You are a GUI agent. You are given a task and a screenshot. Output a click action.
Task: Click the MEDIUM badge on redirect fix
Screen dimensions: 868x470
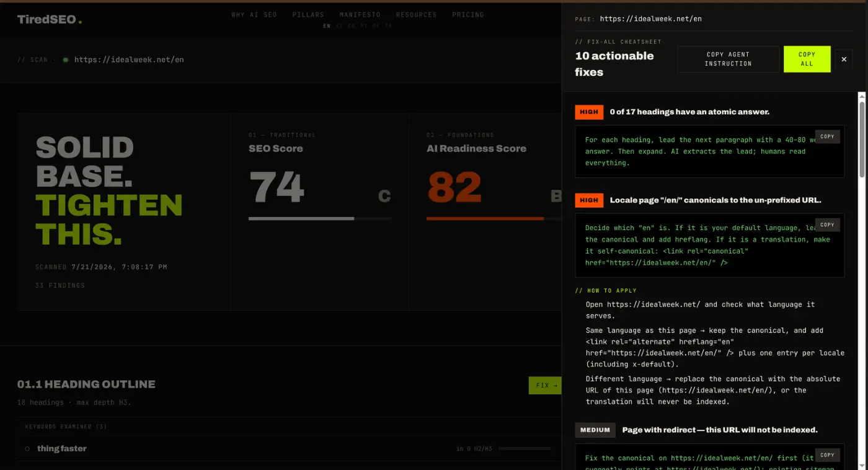[x=595, y=430]
